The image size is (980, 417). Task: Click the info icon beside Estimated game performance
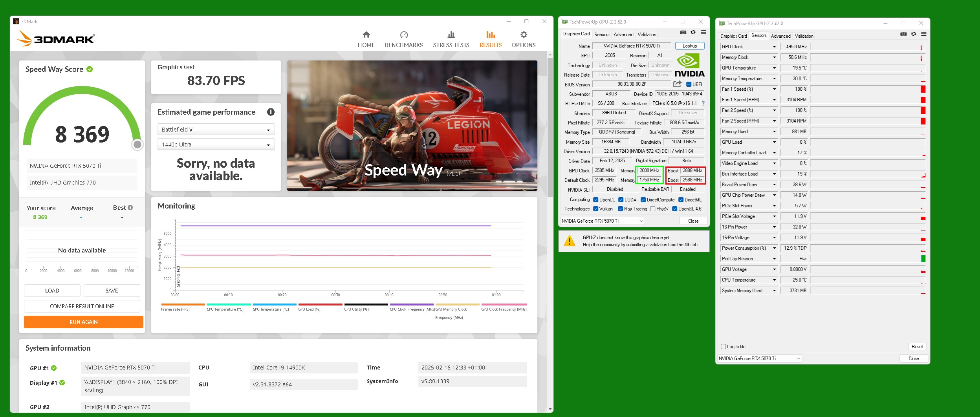click(271, 112)
